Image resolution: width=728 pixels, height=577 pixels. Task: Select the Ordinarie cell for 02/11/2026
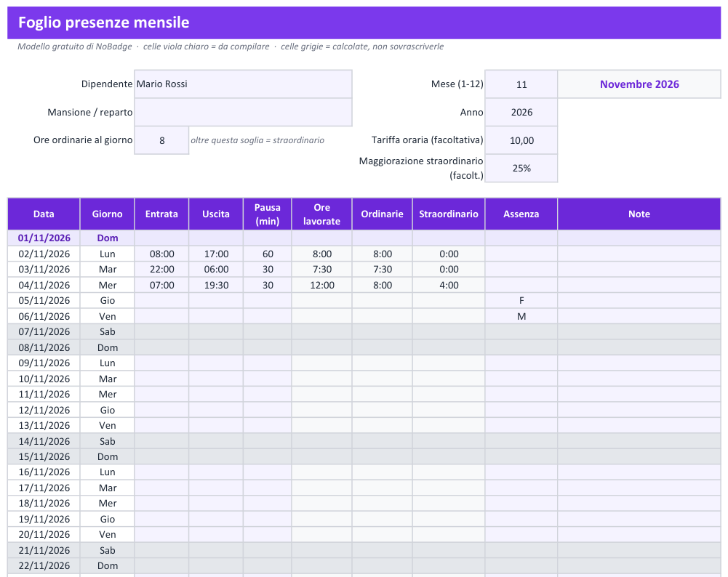382,254
